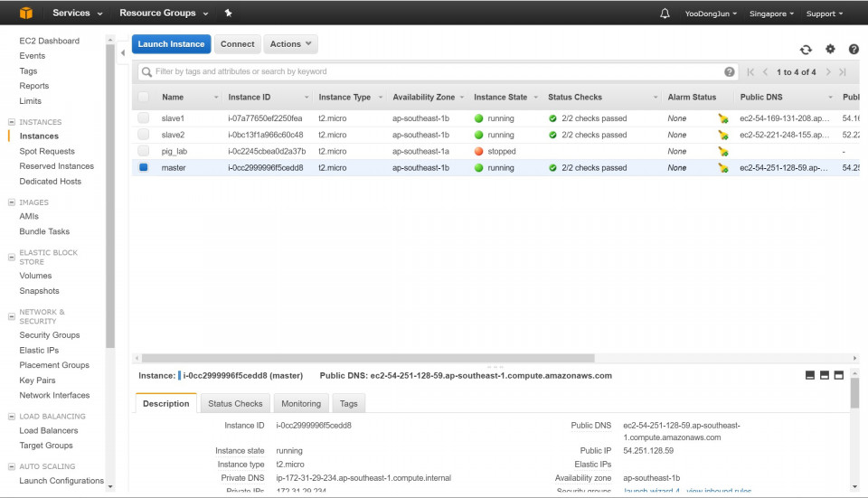Collapse the ELASTIC BLOCK STORE section
This screenshot has width=868, height=498.
pos(12,258)
